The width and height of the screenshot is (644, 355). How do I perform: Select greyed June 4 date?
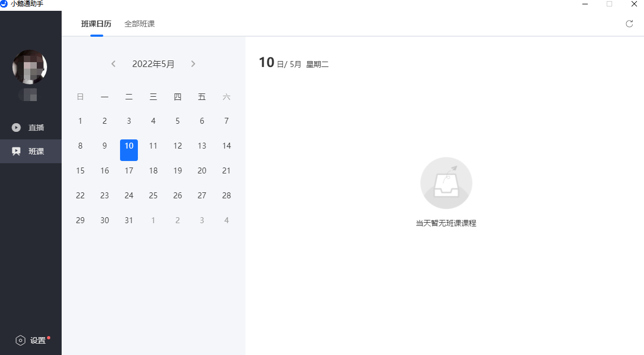click(227, 220)
